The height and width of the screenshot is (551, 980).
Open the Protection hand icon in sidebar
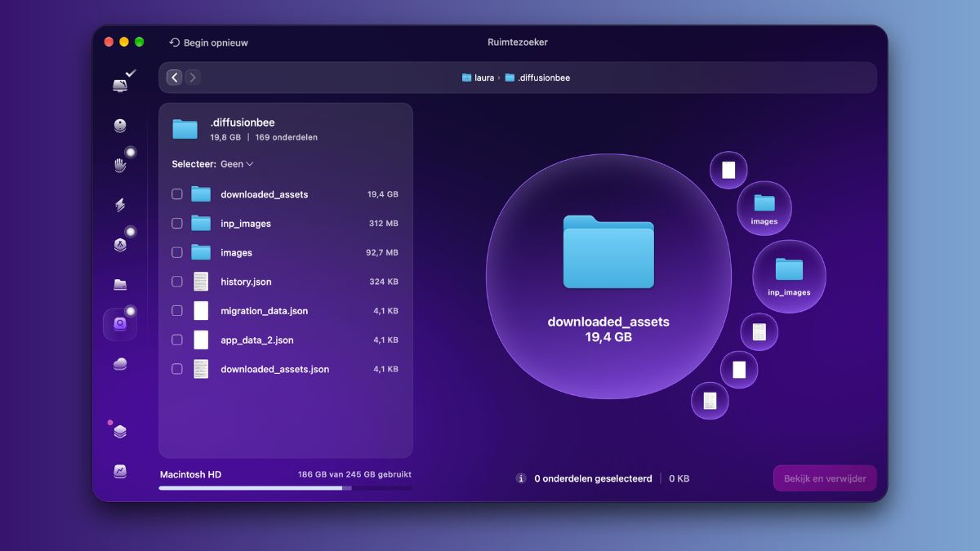[x=120, y=165]
